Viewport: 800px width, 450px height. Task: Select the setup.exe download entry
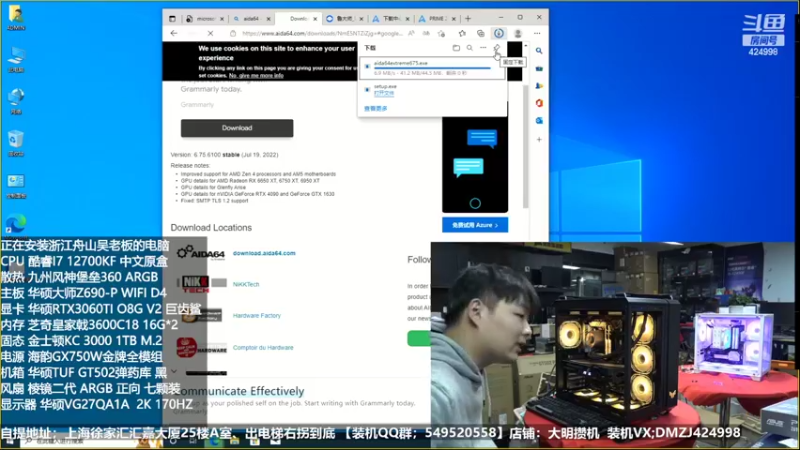(432, 90)
